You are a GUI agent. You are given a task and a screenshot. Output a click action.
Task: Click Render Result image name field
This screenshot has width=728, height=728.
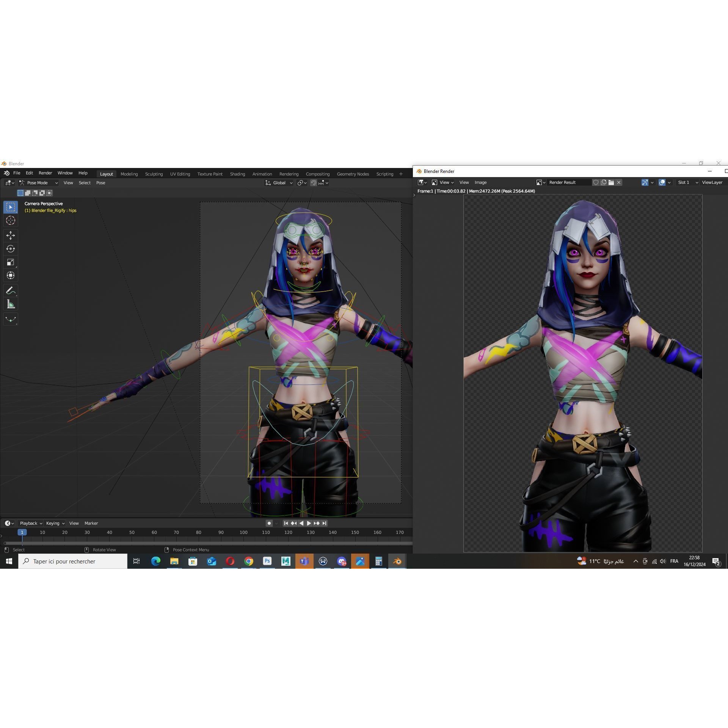tap(570, 182)
